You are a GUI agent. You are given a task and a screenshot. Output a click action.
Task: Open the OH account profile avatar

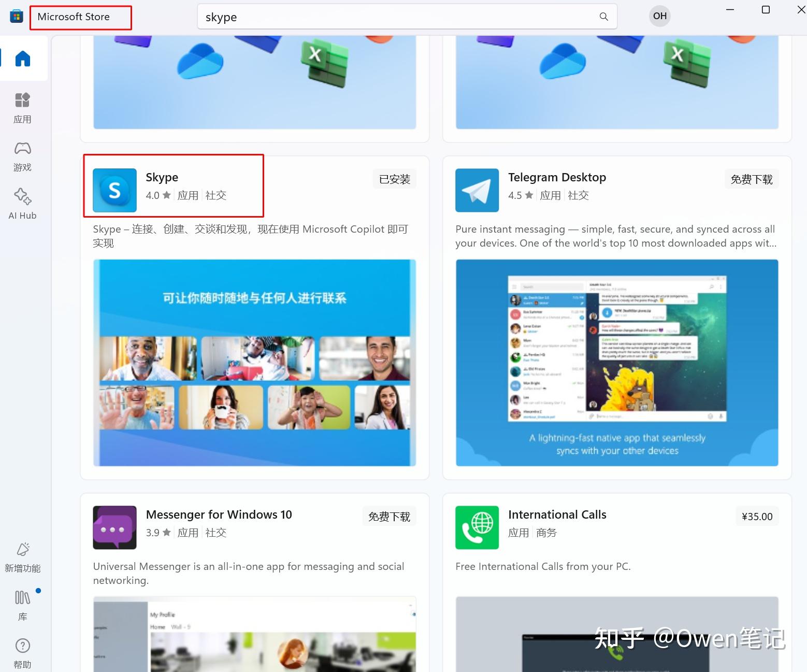[x=659, y=16]
